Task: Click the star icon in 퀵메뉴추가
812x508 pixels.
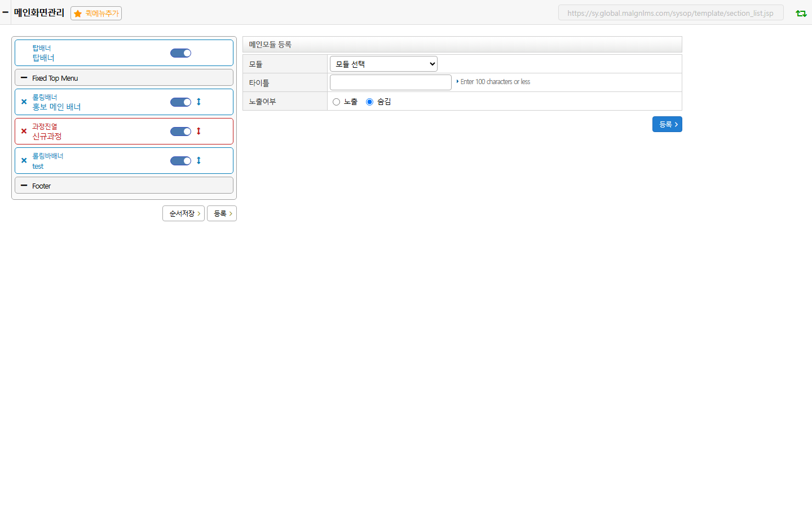Action: 78,14
